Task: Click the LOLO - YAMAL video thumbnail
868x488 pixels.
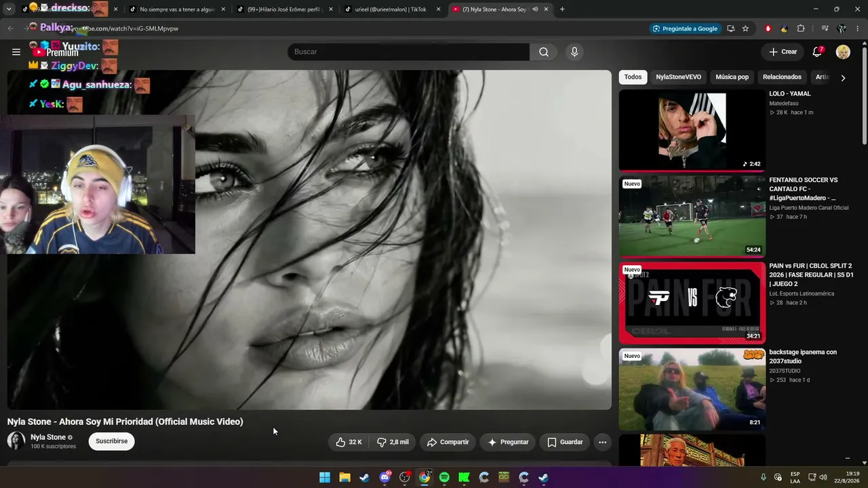Action: 692,130
